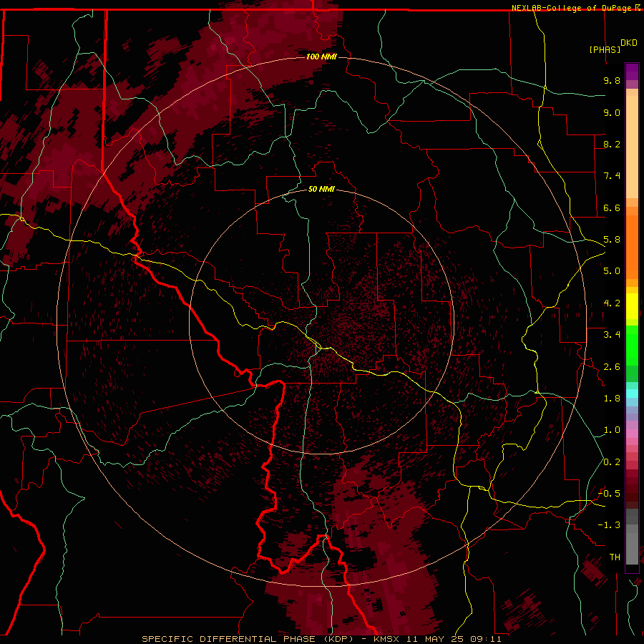The image size is (644, 644).
Task: Click the 6.6 value on the scale
Action: click(612, 208)
